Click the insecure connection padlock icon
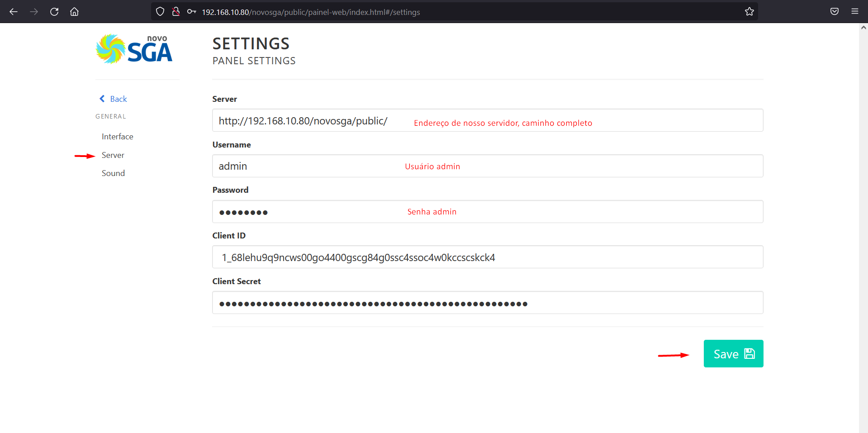This screenshot has height=433, width=868. tap(176, 12)
